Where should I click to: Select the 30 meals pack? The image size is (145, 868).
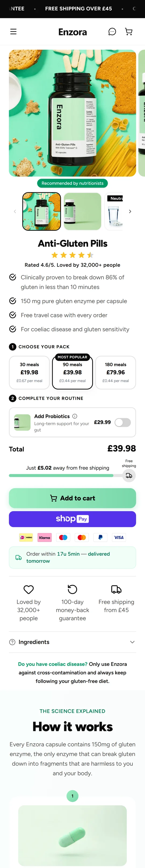click(x=30, y=372)
